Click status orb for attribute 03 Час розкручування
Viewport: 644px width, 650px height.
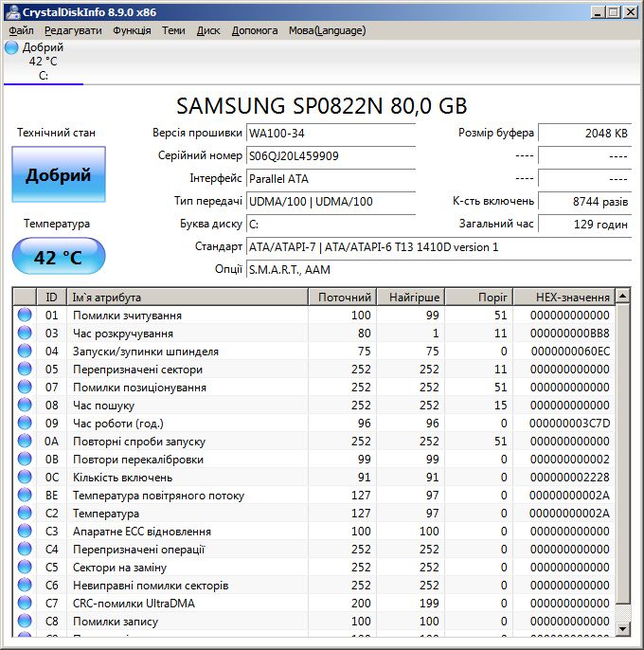(25, 333)
